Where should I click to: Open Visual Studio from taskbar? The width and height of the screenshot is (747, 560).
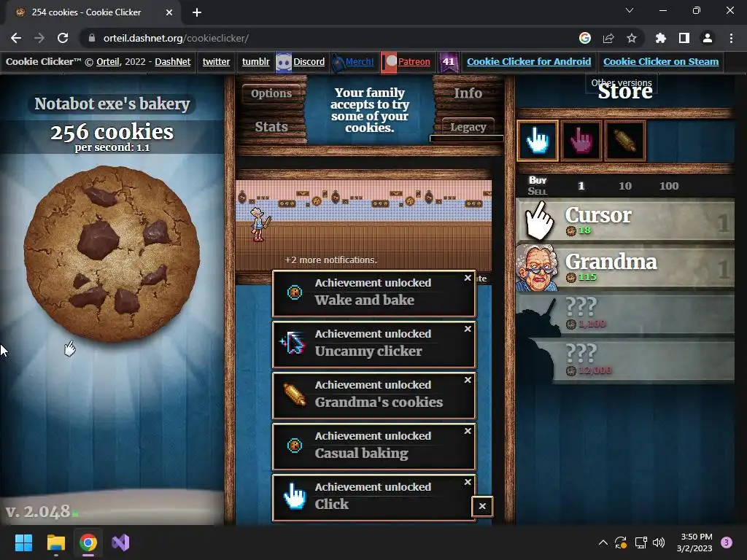(120, 542)
